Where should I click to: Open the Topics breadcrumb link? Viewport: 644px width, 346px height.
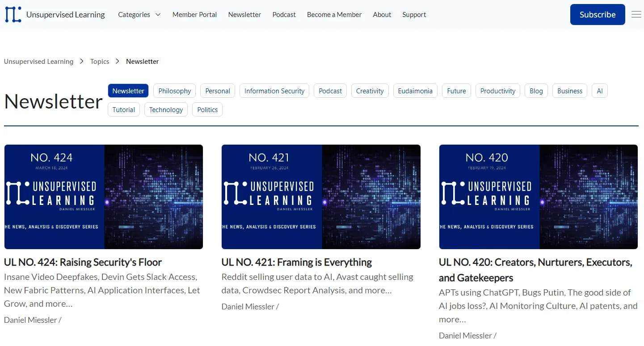point(100,62)
